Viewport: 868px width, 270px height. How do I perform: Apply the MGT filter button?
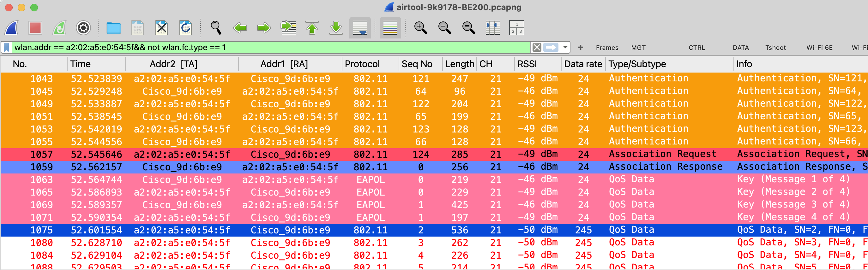click(x=638, y=48)
